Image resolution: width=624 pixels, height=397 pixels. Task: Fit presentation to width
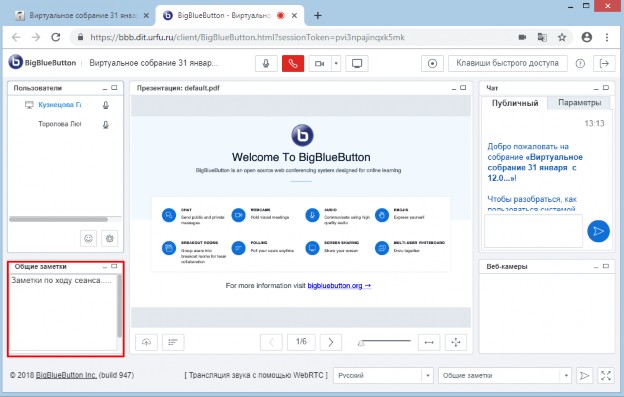coord(429,342)
